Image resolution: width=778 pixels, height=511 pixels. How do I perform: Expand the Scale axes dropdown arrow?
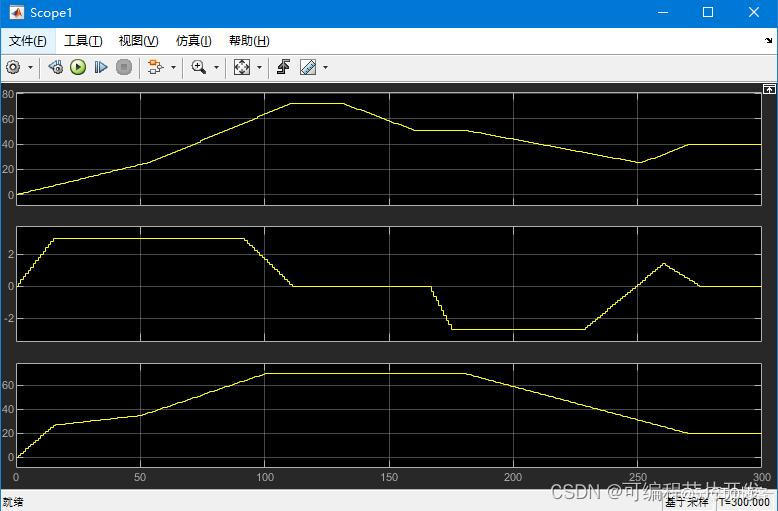pyautogui.click(x=259, y=67)
